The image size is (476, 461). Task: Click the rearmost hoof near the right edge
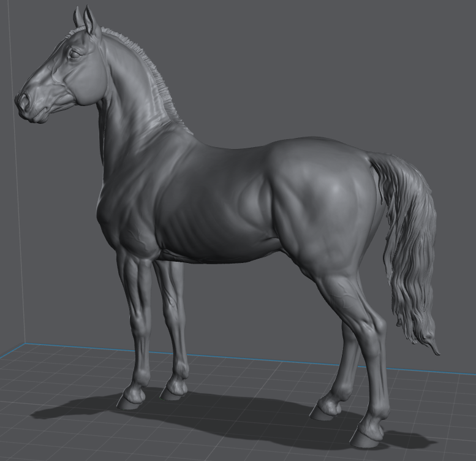366,435
